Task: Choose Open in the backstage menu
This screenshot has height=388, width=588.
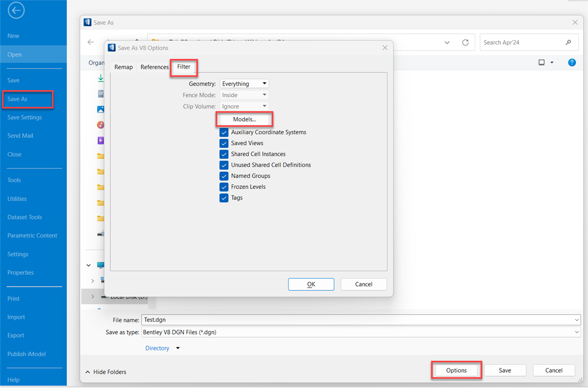Action: click(x=33, y=54)
